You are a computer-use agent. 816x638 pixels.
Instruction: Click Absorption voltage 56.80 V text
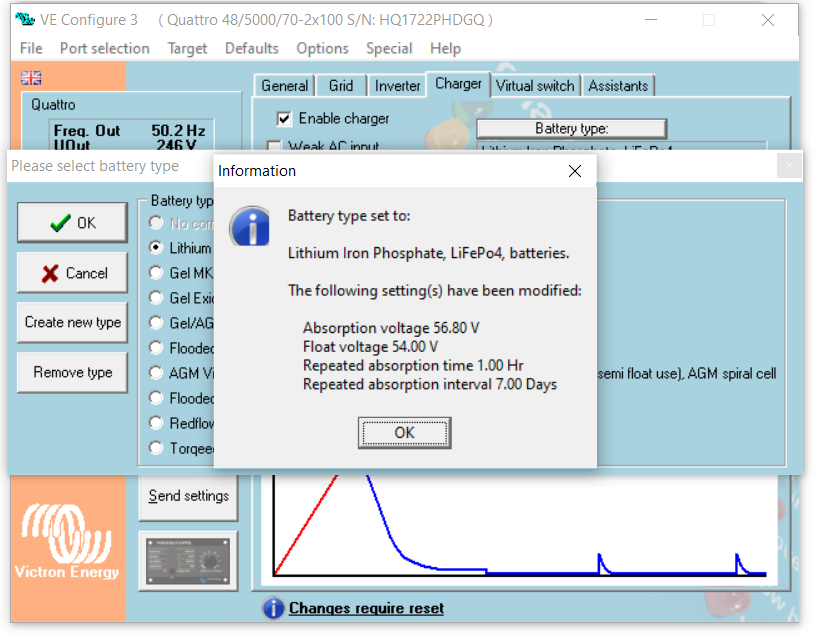click(391, 328)
